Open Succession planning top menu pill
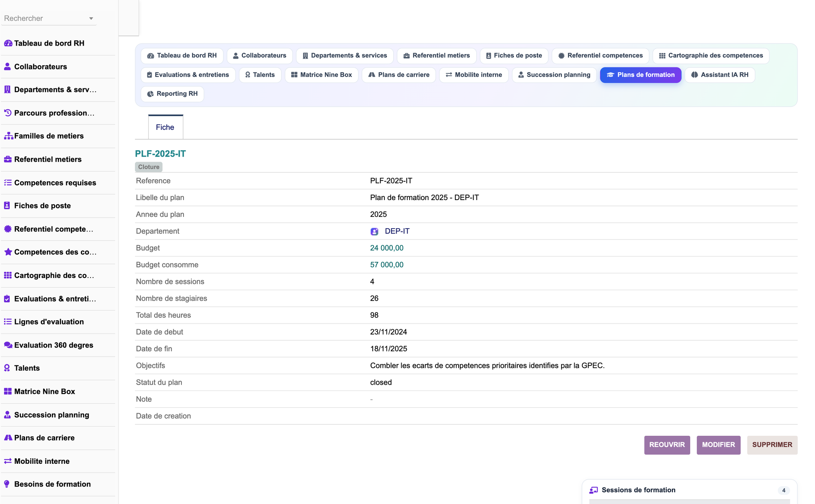The height and width of the screenshot is (504, 815). pyautogui.click(x=555, y=75)
